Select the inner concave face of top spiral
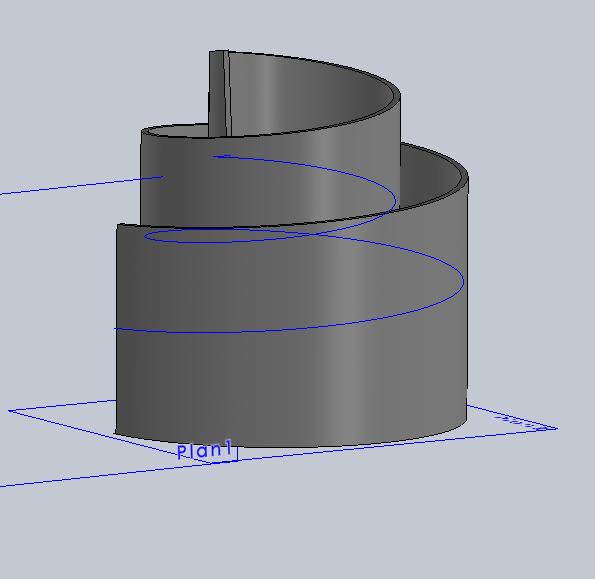This screenshot has width=595, height=579. [304, 95]
